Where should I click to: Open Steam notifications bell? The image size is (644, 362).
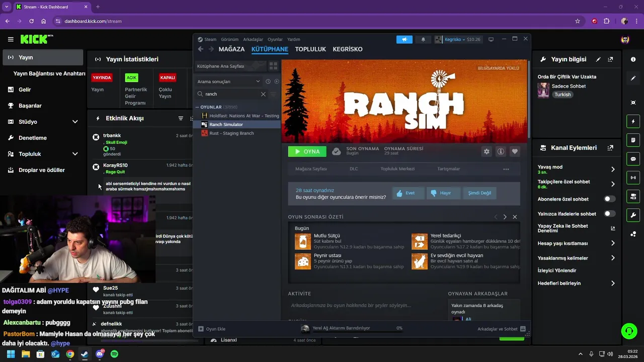tap(423, 39)
